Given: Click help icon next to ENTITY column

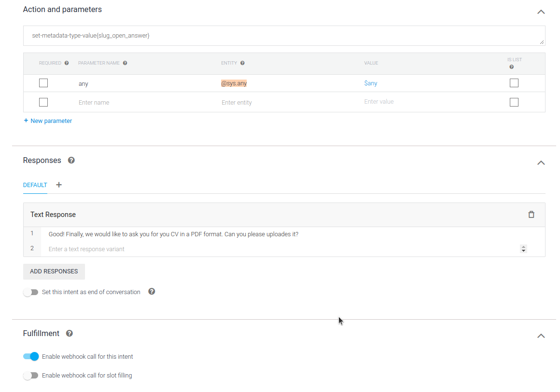Looking at the screenshot, I should 242,63.
